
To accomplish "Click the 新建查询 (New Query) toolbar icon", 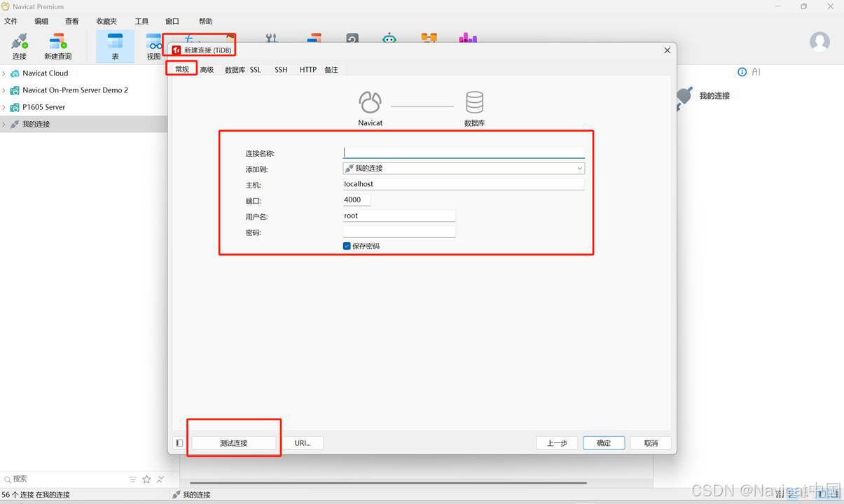I will point(57,46).
